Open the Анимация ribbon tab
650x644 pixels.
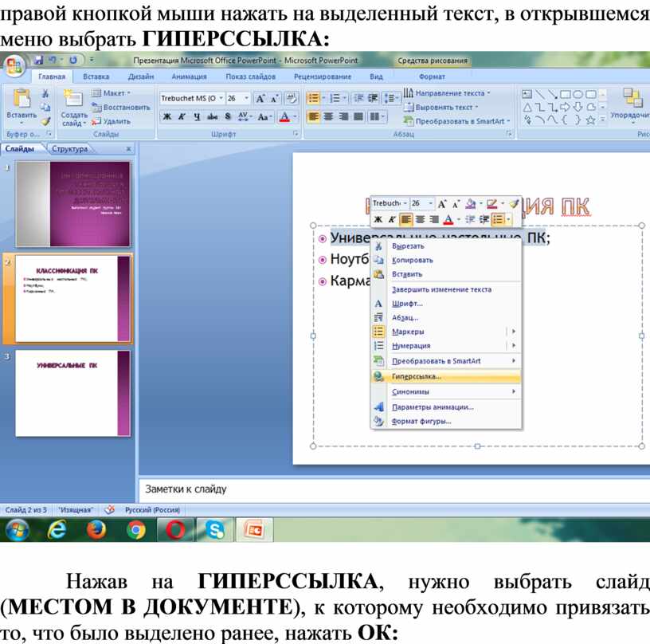point(189,77)
